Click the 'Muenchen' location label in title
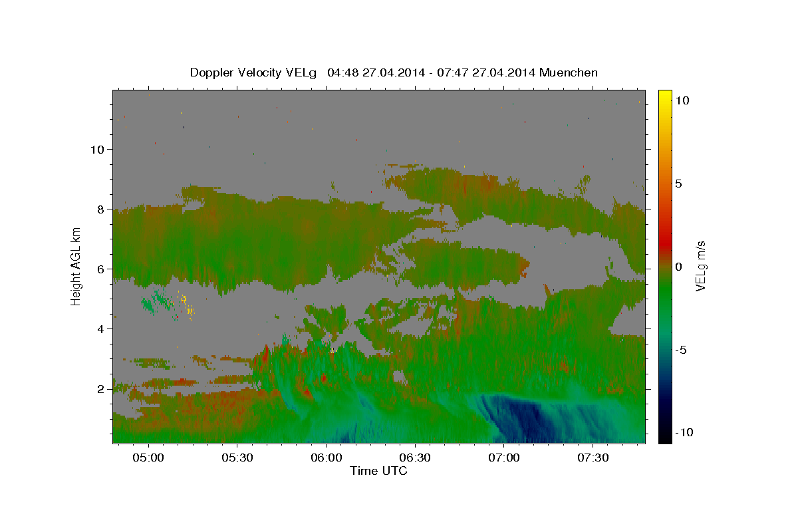Viewport: 798px width, 532px height. [x=569, y=72]
